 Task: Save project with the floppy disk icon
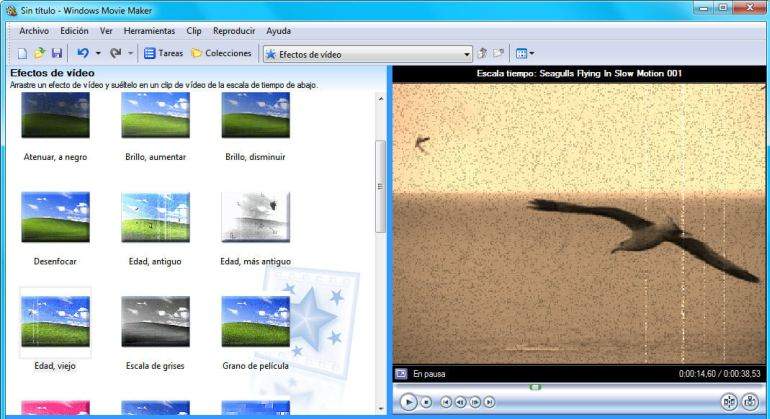[56, 53]
